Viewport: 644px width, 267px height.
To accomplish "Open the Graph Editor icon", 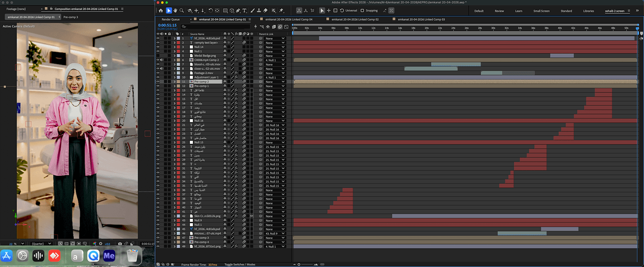I will [x=286, y=27].
